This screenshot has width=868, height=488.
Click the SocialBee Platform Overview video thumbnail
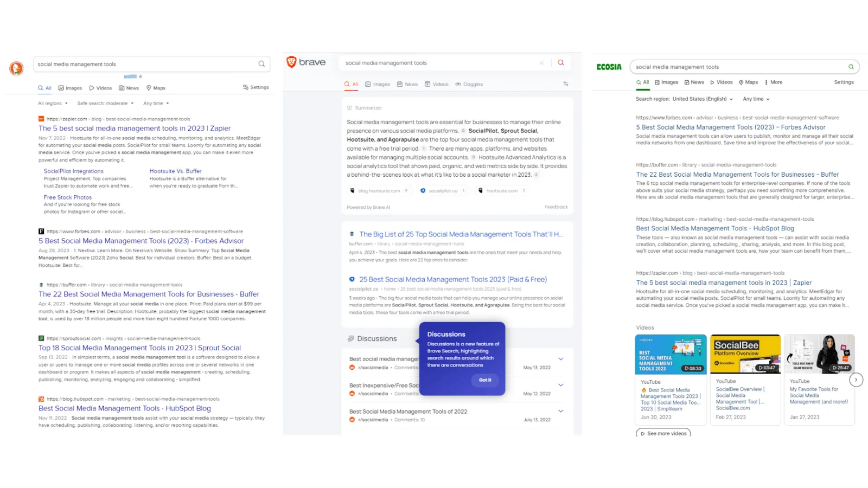click(x=745, y=354)
